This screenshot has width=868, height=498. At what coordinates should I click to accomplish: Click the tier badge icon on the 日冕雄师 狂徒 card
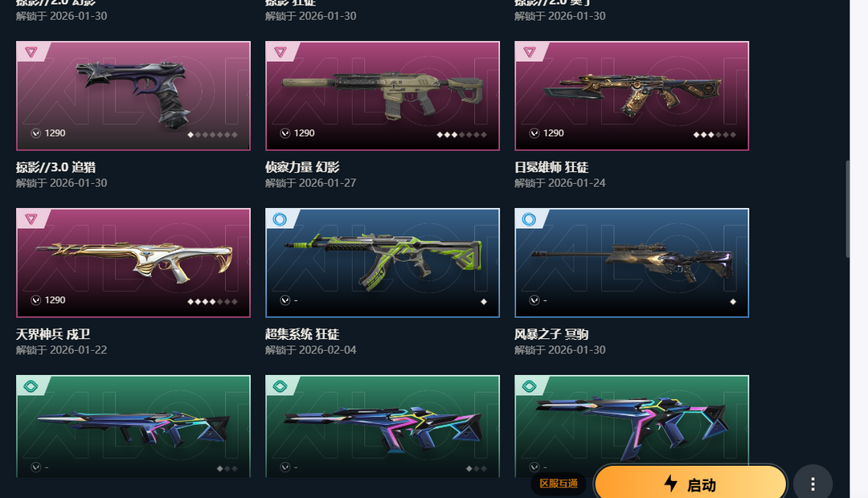[x=529, y=52]
